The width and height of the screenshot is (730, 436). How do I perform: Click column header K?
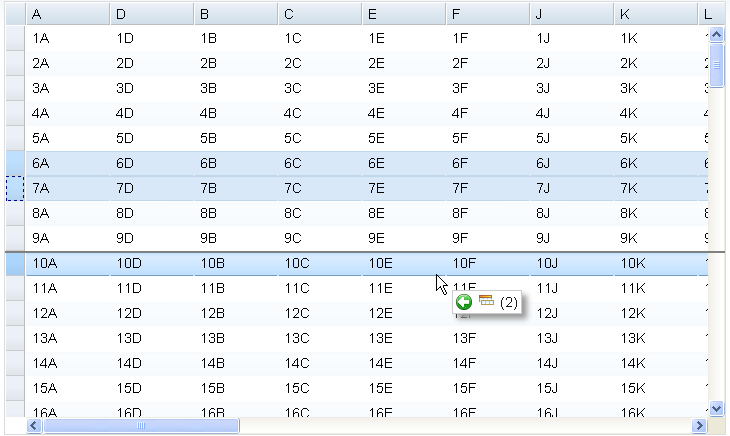(656, 14)
